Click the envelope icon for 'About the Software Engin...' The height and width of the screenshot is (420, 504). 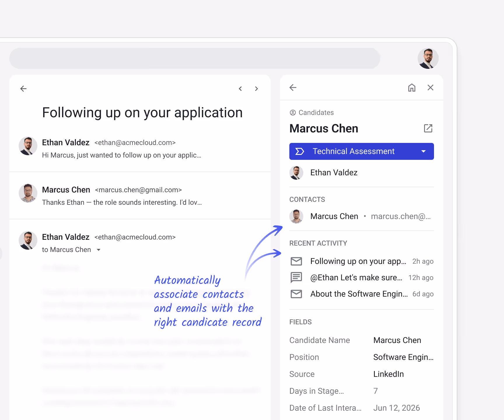pyautogui.click(x=296, y=294)
